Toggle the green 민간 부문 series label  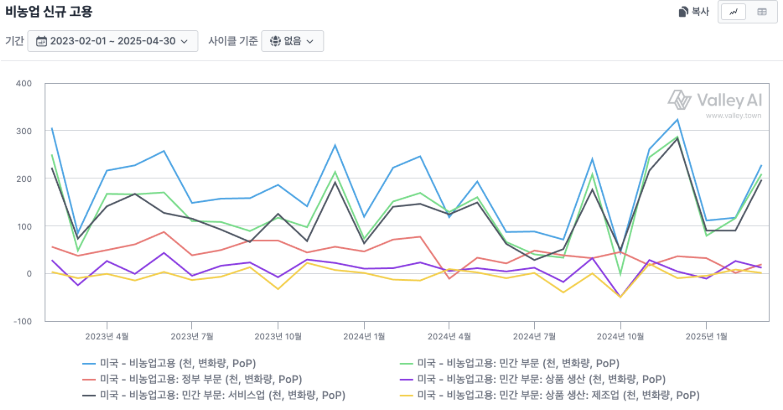(x=518, y=363)
